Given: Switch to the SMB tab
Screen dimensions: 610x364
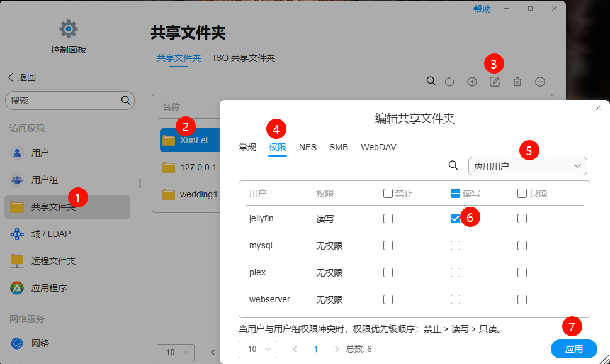Looking at the screenshot, I should click(339, 147).
